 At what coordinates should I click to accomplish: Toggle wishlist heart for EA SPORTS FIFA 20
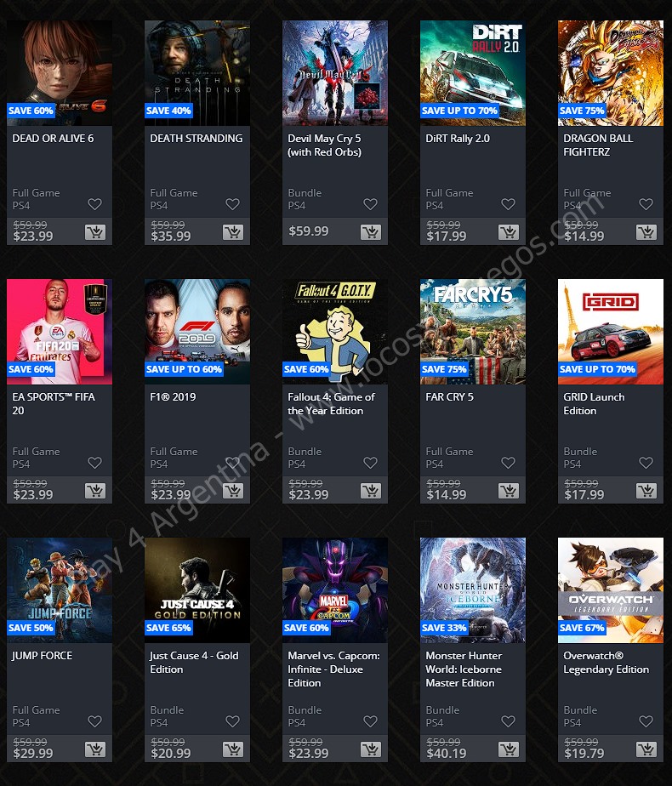[94, 463]
